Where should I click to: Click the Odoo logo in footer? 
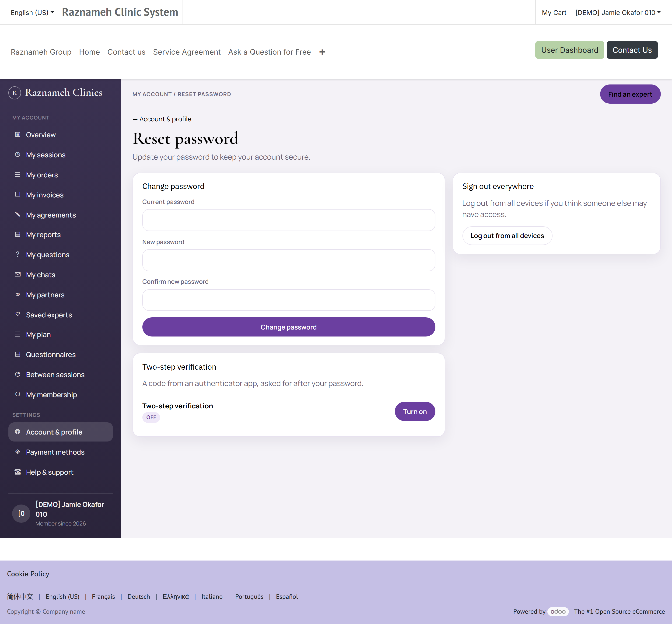click(x=558, y=611)
